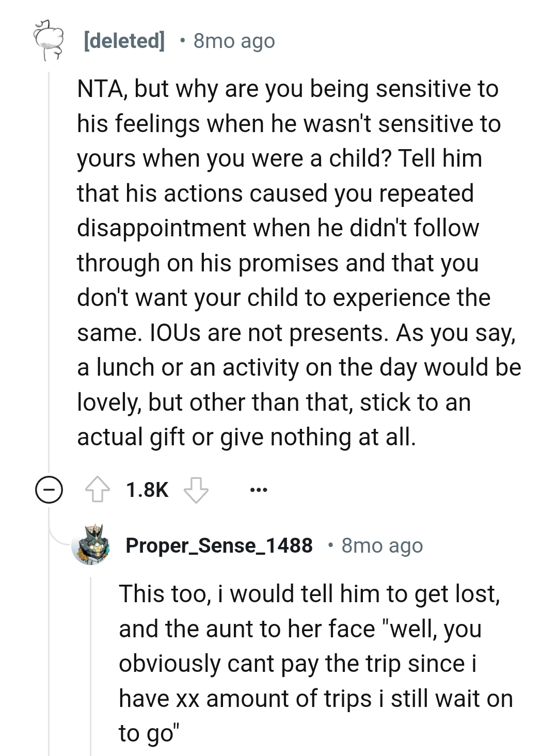This screenshot has width=557, height=756.
Task: Click the word "disappointment" in the comment
Action: point(162,228)
